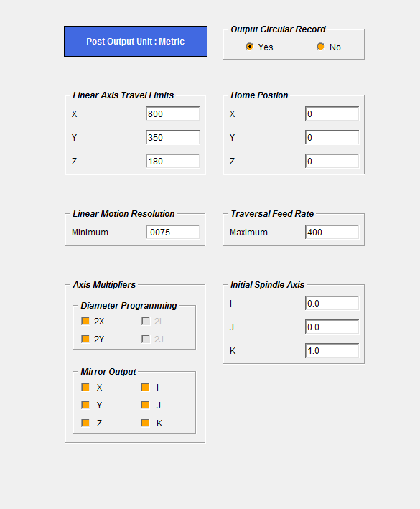Click the Traversal Feed Rate Maximum field
420x509 pixels.
[332, 232]
